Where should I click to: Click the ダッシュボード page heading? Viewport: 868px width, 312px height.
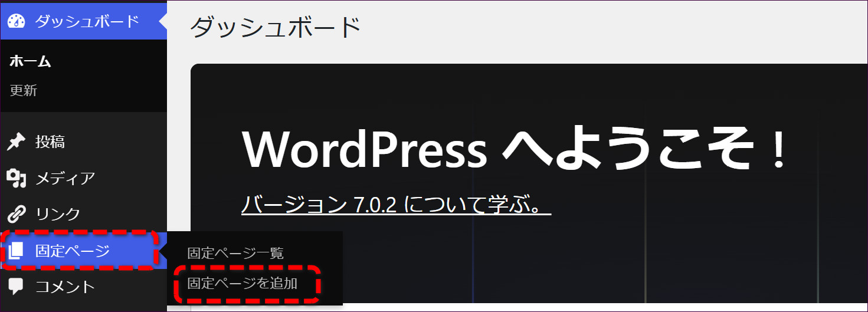click(275, 27)
